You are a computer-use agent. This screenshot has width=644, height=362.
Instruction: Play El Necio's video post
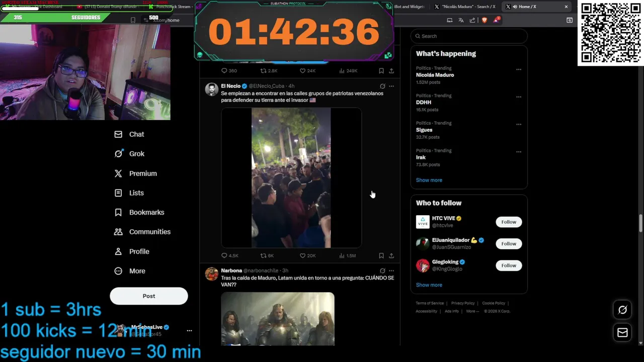click(291, 178)
